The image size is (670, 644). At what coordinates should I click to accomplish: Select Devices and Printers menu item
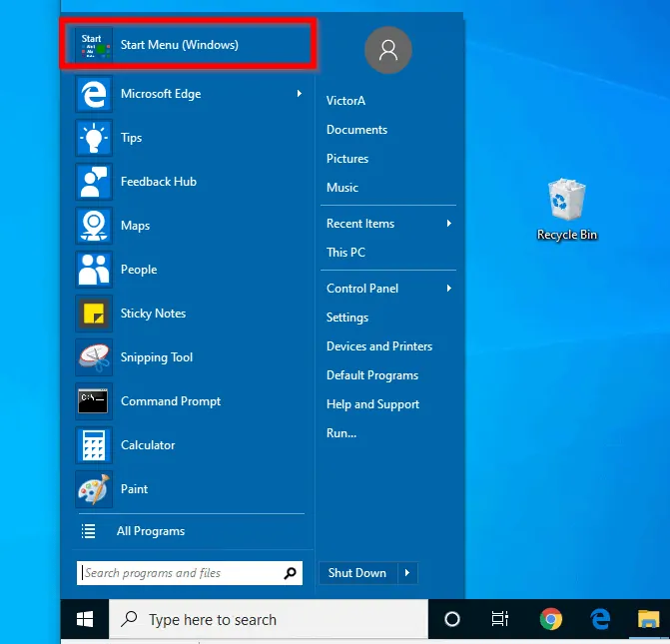tap(379, 346)
